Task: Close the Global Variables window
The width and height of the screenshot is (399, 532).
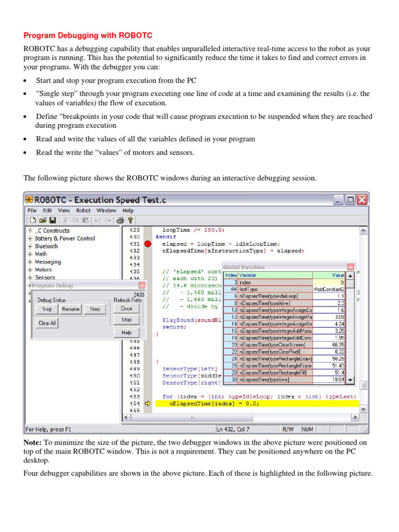Action: tap(351, 267)
